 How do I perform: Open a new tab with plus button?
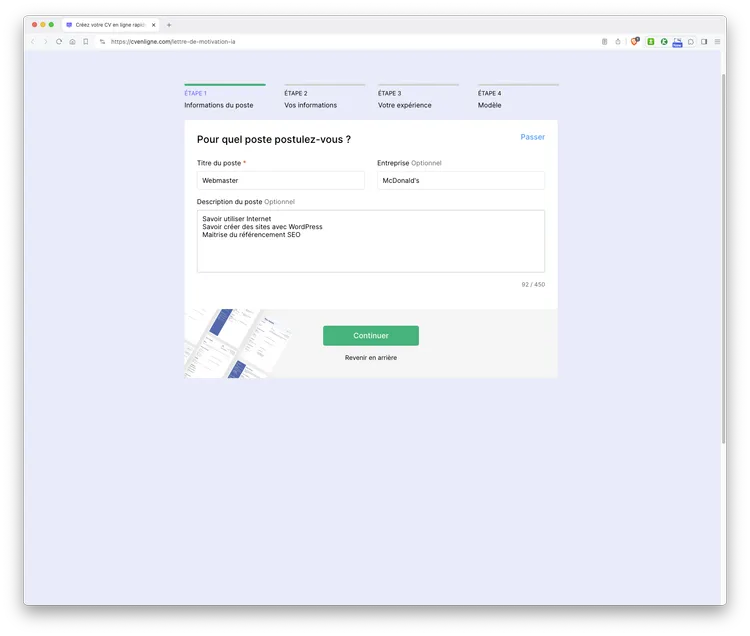[x=169, y=25]
